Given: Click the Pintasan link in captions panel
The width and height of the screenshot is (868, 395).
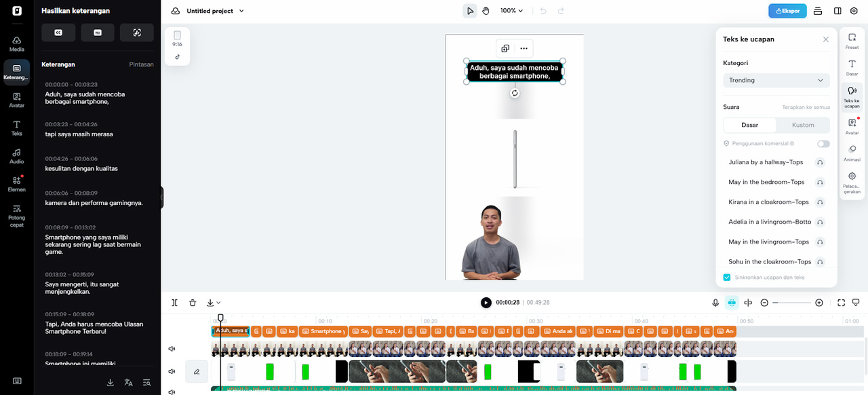Looking at the screenshot, I should pyautogui.click(x=141, y=64).
